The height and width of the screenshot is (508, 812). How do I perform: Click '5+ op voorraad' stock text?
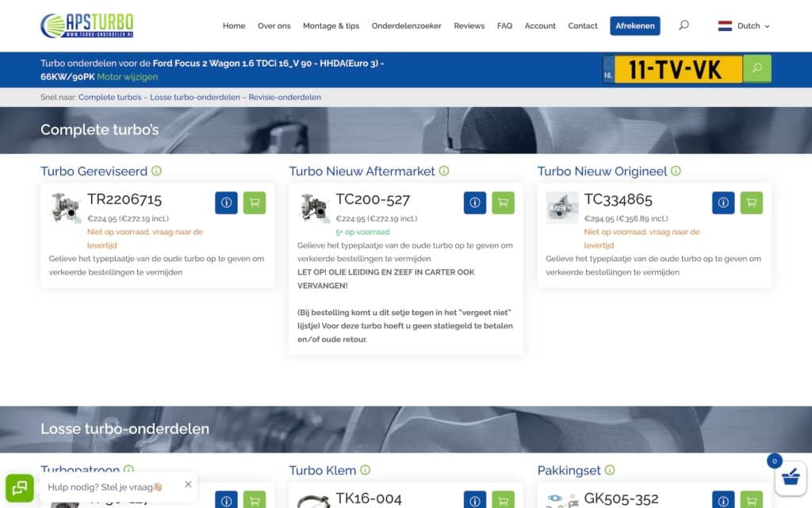point(362,232)
